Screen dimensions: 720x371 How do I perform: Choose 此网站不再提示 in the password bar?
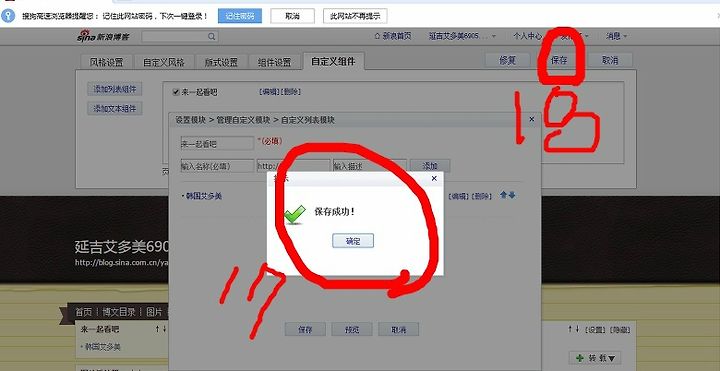355,16
